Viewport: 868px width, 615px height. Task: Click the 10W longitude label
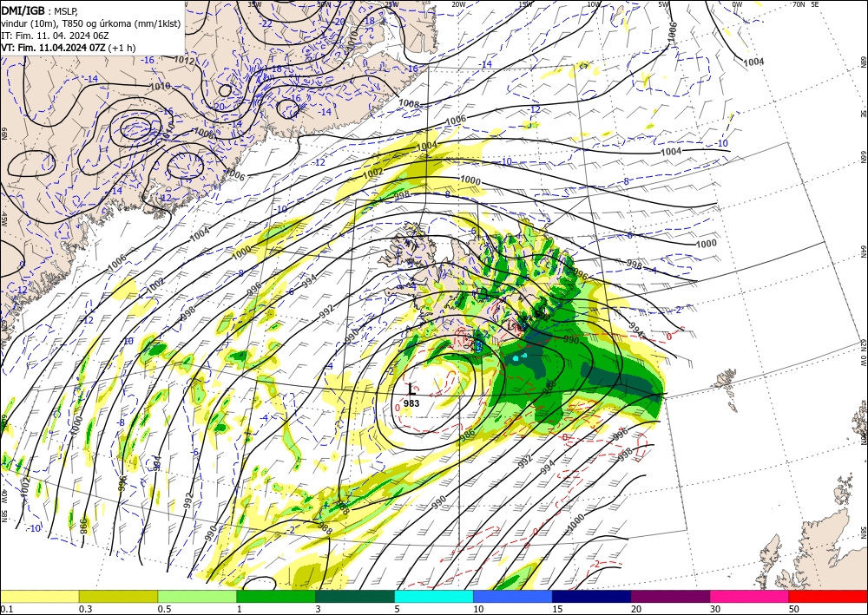[x=594, y=4]
